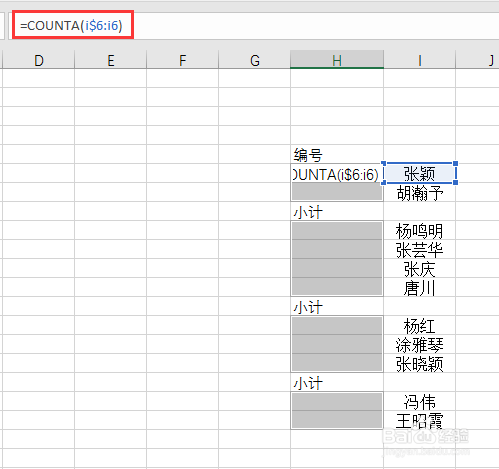Screen dimensions: 499x469
Task: Click the 小计 cell right below 张晓颖's row
Action: pos(337,382)
